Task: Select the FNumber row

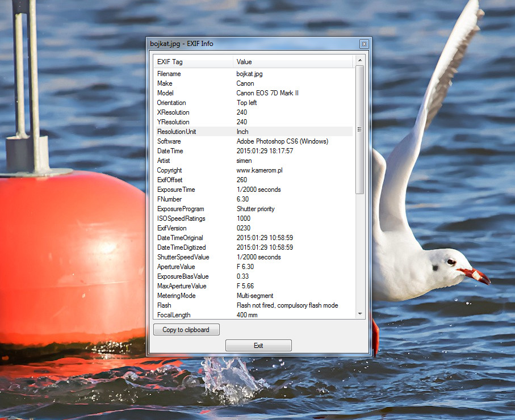Action: (x=253, y=199)
